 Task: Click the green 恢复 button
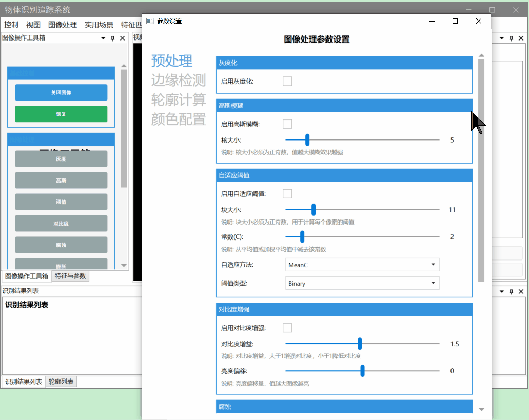61,114
